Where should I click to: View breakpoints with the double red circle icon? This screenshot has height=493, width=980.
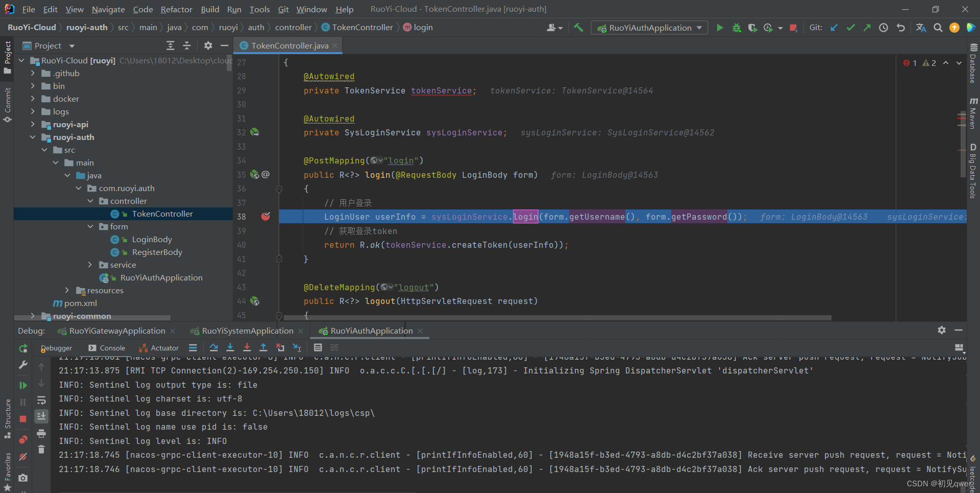tap(23, 440)
